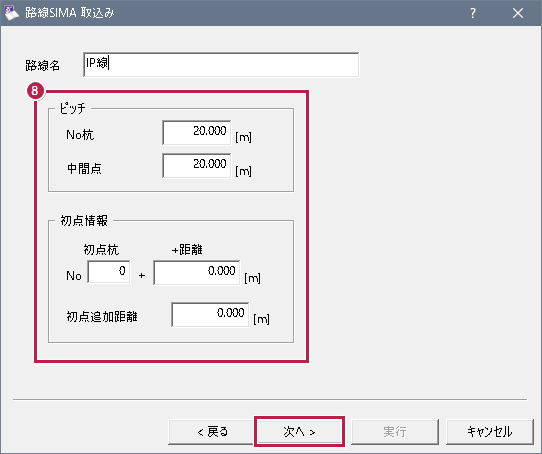This screenshot has height=454, width=542.
Task: Click the 中間点 label text
Action: click(84, 168)
